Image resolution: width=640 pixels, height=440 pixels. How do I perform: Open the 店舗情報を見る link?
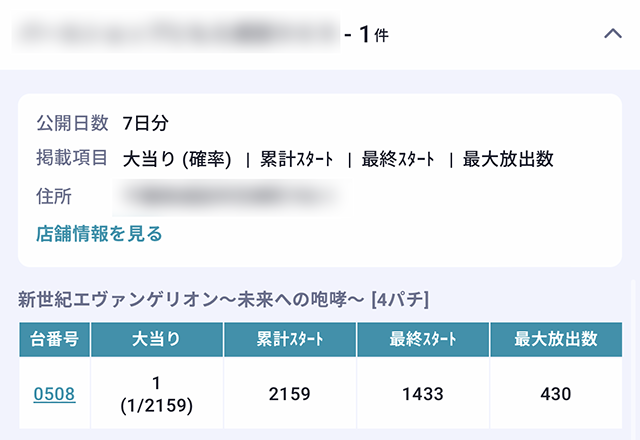click(x=99, y=234)
